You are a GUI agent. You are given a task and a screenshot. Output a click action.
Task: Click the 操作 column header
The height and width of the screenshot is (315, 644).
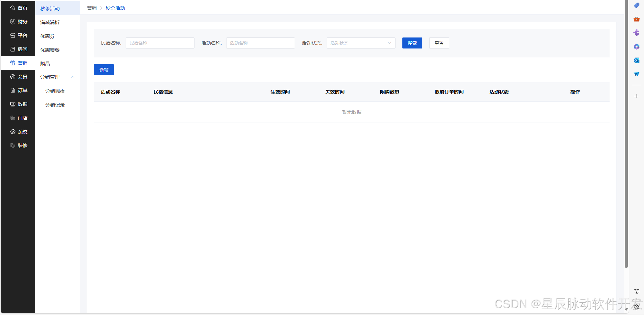(575, 92)
